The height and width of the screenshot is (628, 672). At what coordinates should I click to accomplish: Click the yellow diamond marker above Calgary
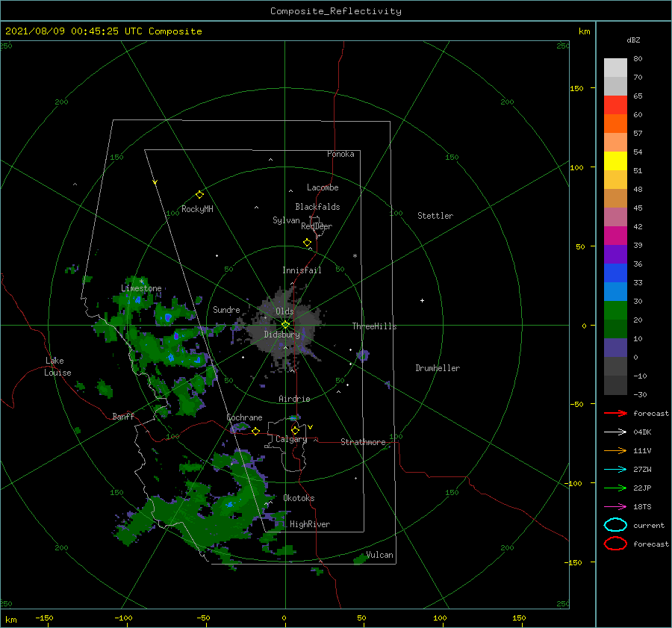[295, 430]
